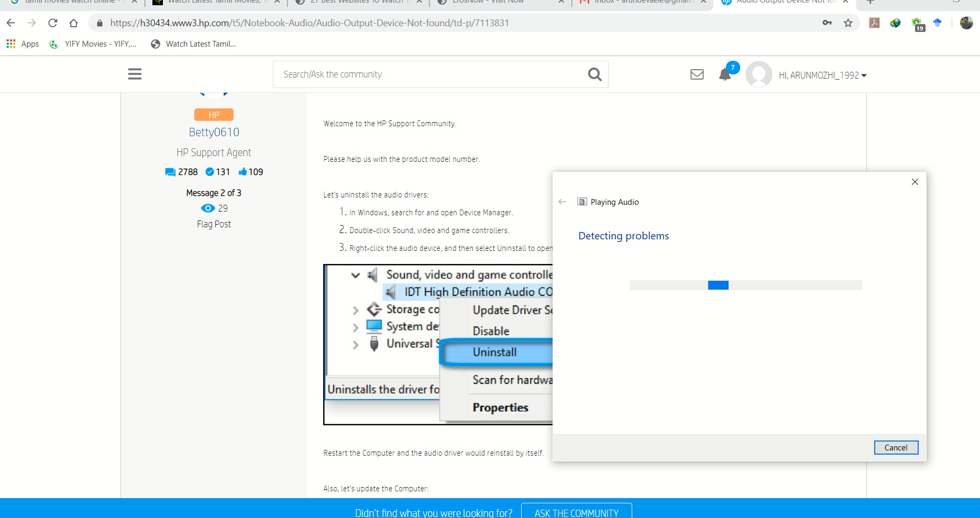Open the messages envelope icon

[697, 74]
